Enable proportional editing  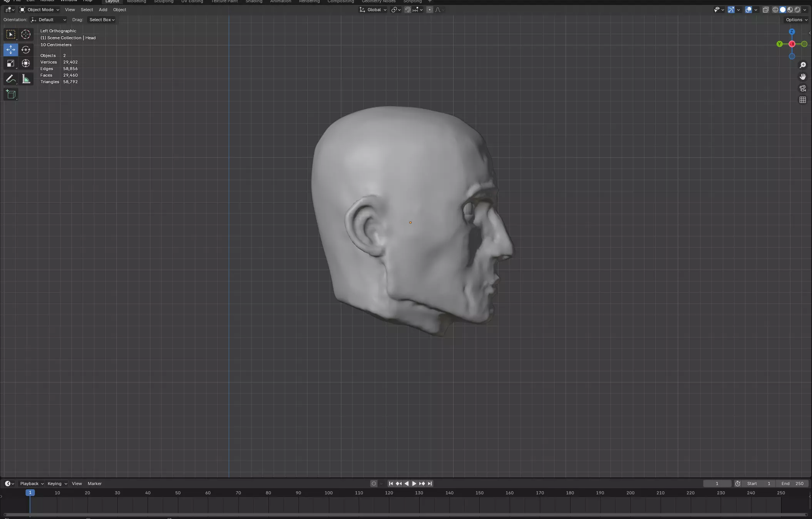[430, 10]
